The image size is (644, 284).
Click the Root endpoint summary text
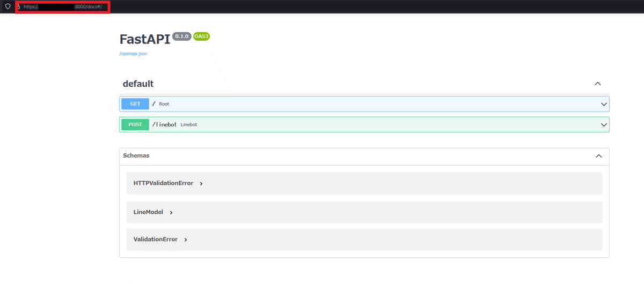(164, 104)
